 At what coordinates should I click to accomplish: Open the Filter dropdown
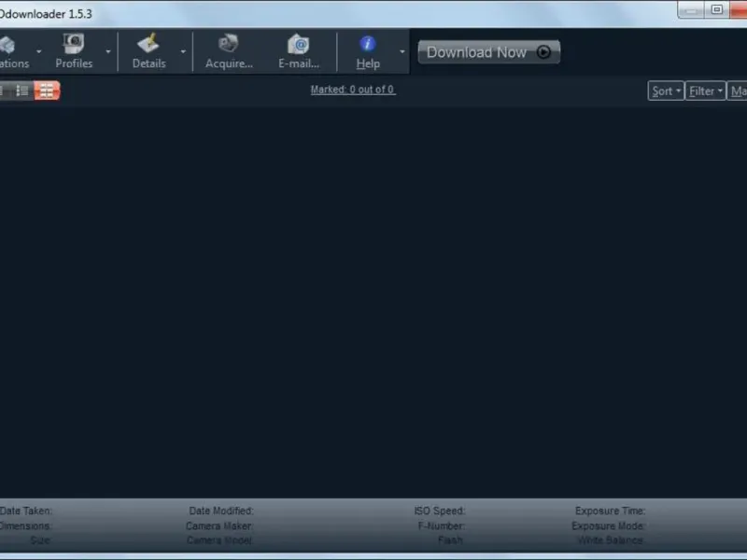[705, 91]
